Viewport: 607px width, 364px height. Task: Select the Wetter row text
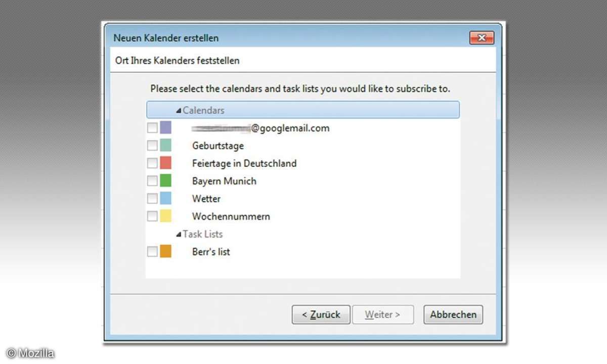206,199
